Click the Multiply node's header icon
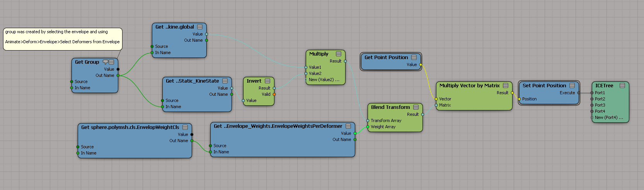Image resolution: width=644 pixels, height=190 pixels. coord(339,54)
